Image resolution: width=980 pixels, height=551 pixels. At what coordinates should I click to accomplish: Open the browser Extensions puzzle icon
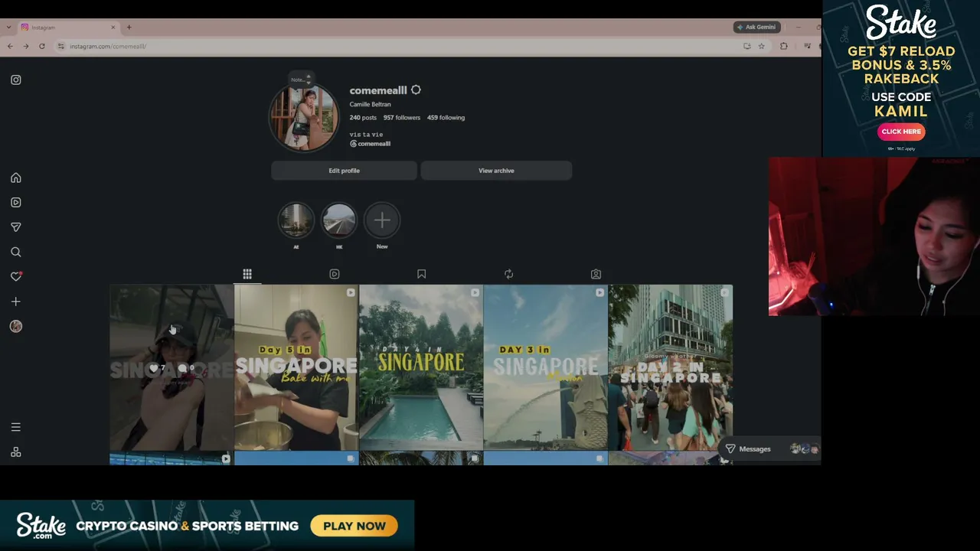pos(783,46)
